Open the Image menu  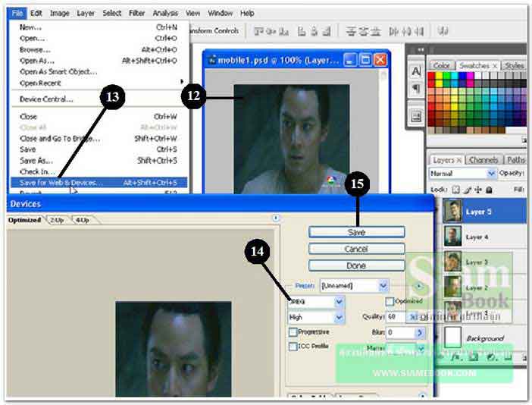click(x=60, y=13)
